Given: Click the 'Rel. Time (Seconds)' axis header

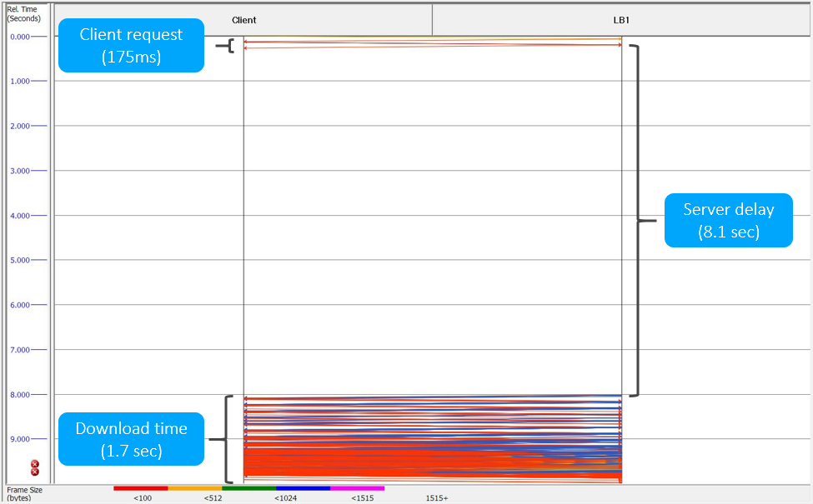Looking at the screenshot, I should tap(24, 14).
